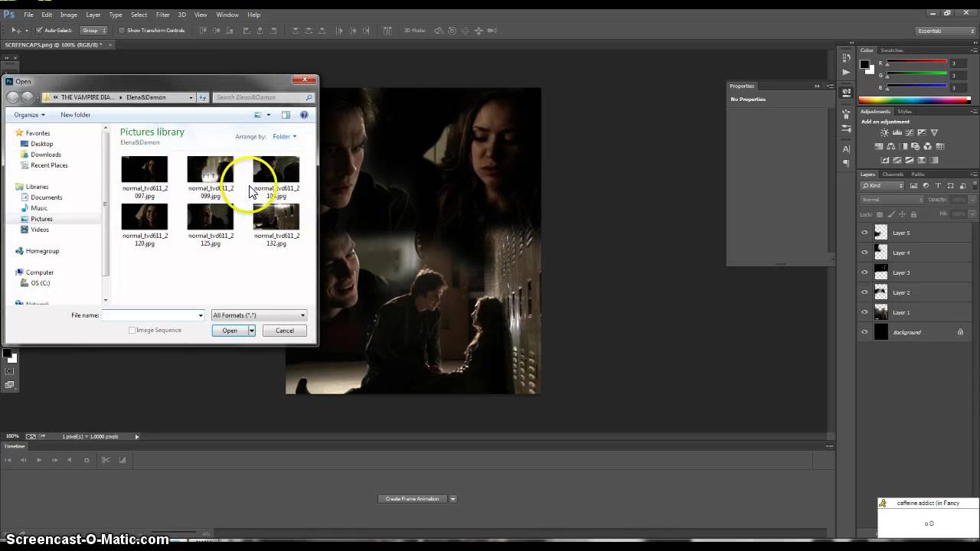Hide Layer 3 using eye icon
Image resolution: width=980 pixels, height=551 pixels.
tap(865, 272)
